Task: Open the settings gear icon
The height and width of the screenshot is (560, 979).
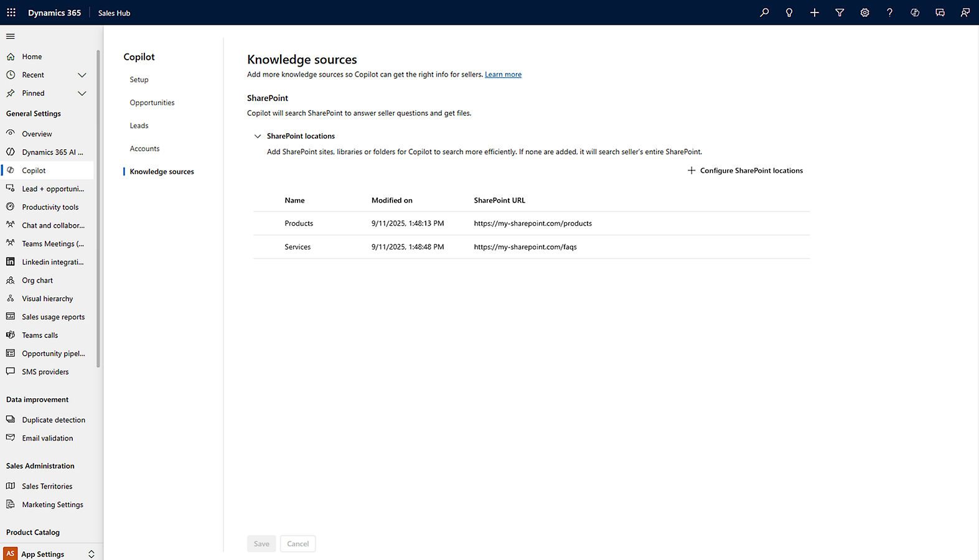Action: (x=864, y=12)
